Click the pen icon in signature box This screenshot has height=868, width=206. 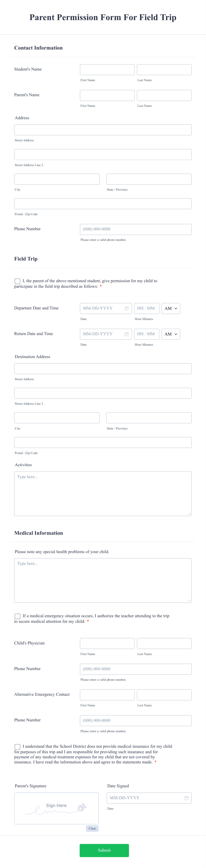82,807
